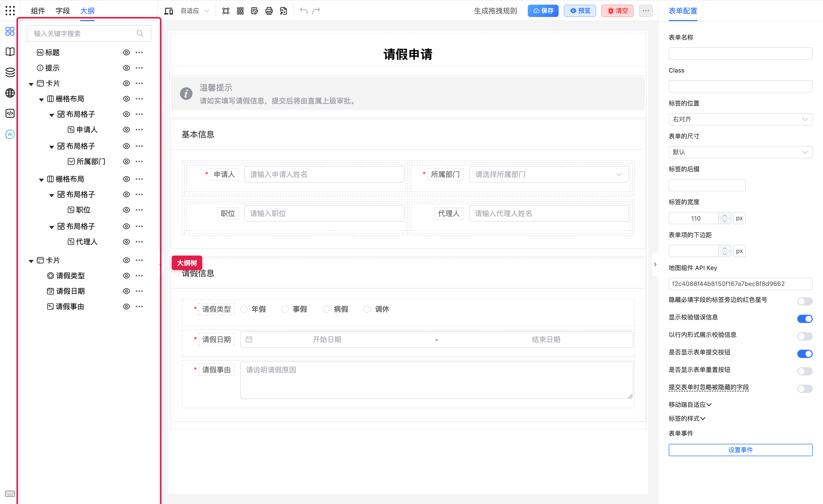Click the device preview toolbar icon
This screenshot has width=823, height=504.
[x=169, y=11]
